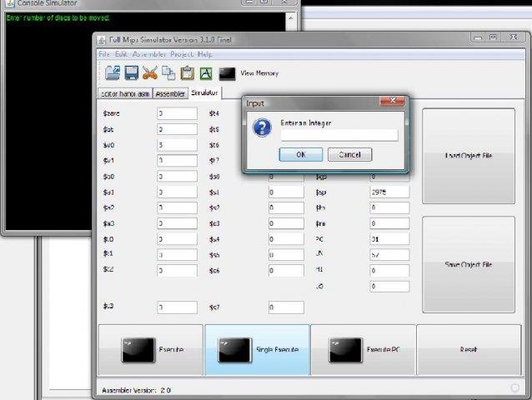Click the IR register value field
This screenshot has width=532, height=400.
(389, 254)
